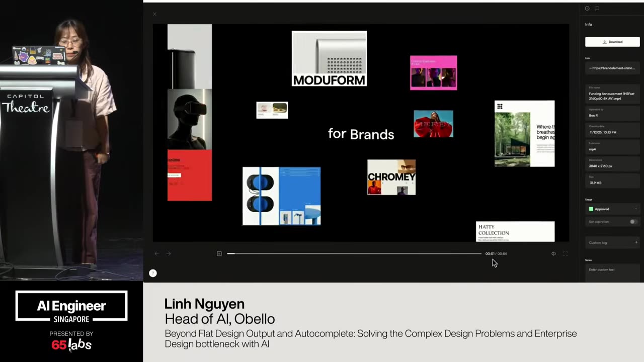The height and width of the screenshot is (362, 644).
Task: Click the MODUFORM thumbnail in the video
Action: coord(329,58)
